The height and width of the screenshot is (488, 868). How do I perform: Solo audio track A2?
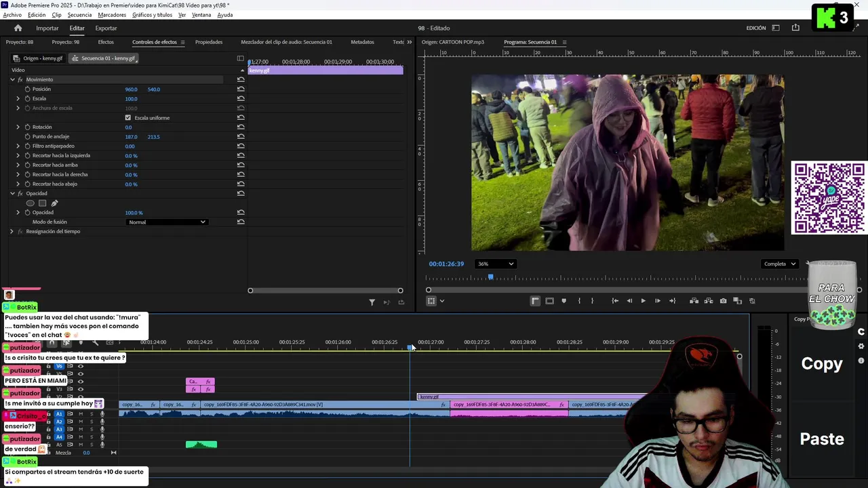(x=92, y=422)
